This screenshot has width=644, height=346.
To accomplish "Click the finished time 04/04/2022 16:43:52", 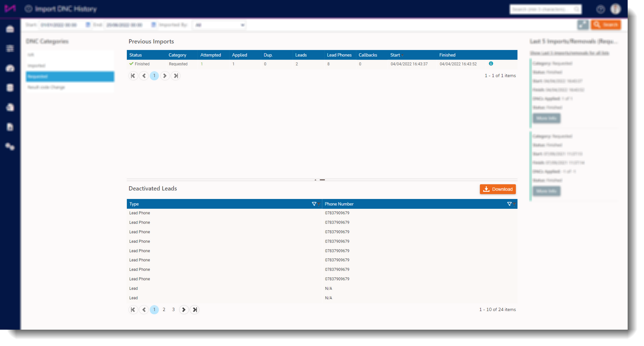I will point(458,64).
